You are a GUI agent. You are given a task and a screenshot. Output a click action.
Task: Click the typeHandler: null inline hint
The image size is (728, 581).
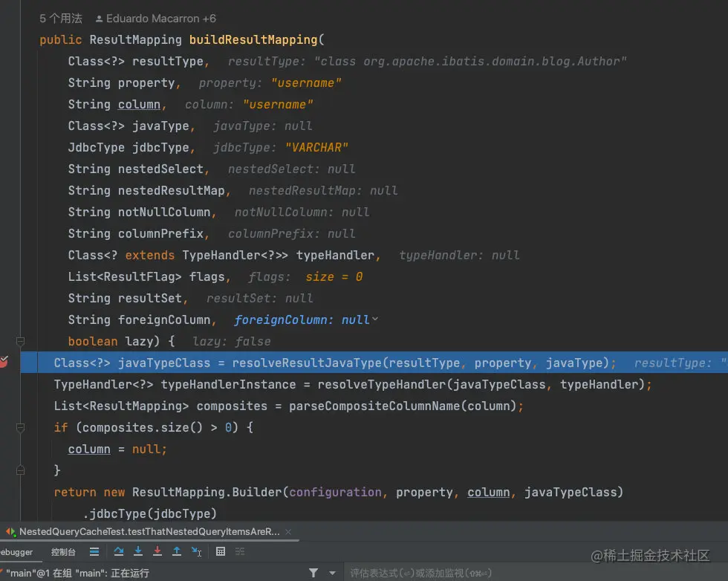coord(459,255)
